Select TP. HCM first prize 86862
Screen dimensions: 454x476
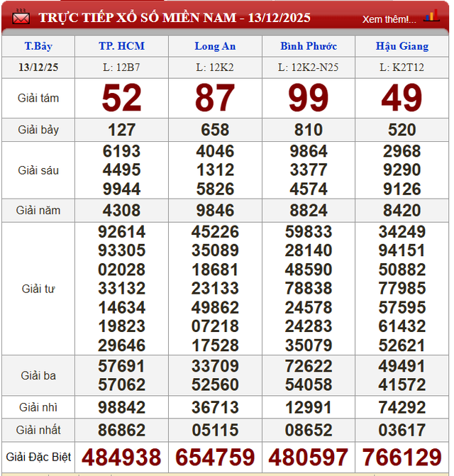click(x=121, y=430)
